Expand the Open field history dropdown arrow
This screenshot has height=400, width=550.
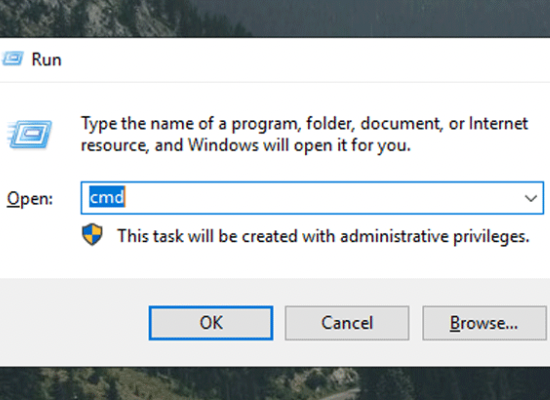[531, 198]
